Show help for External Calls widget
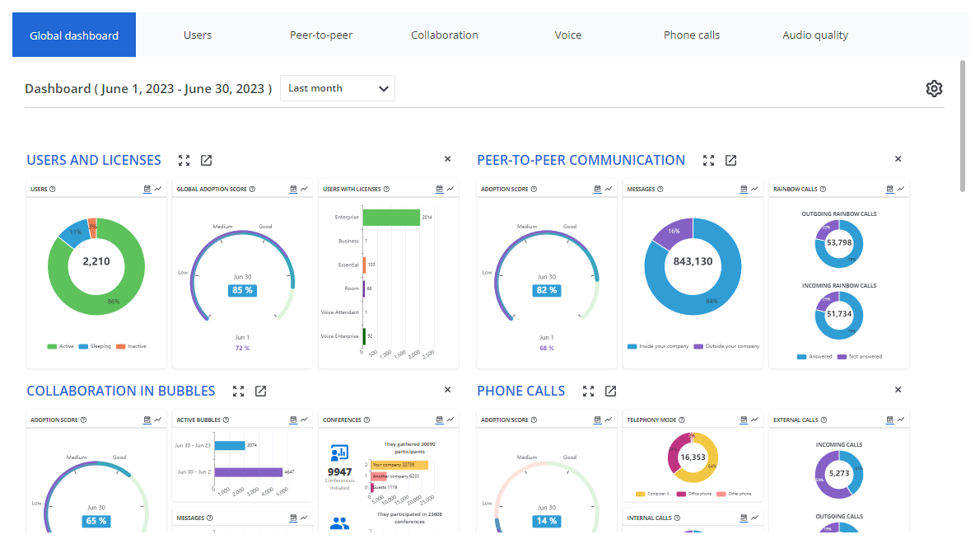This screenshot has height=544, width=980. click(824, 420)
